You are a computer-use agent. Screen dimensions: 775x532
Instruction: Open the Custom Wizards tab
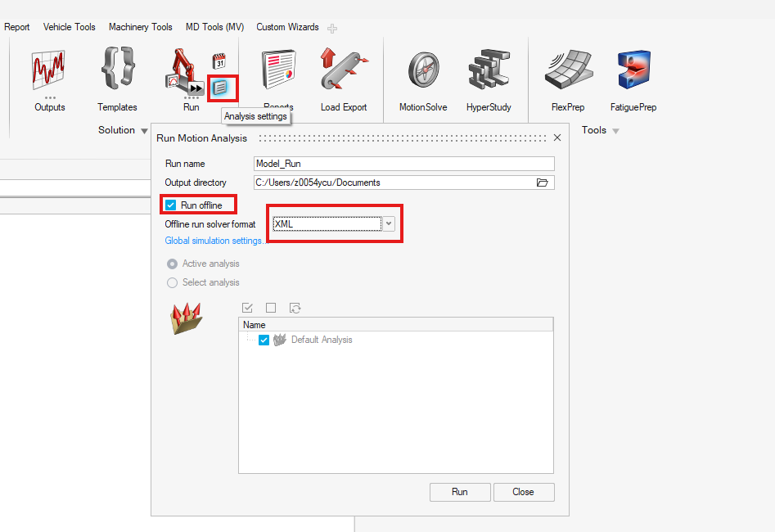point(288,27)
